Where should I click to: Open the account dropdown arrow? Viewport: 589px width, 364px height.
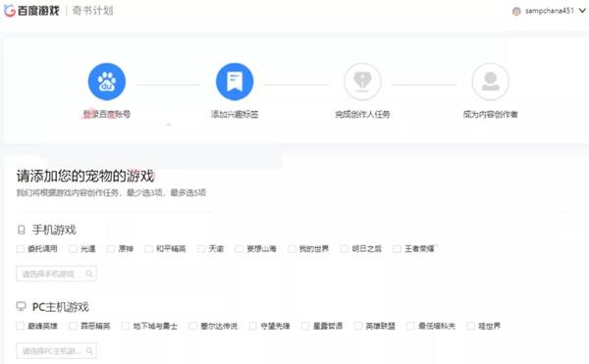click(x=582, y=11)
